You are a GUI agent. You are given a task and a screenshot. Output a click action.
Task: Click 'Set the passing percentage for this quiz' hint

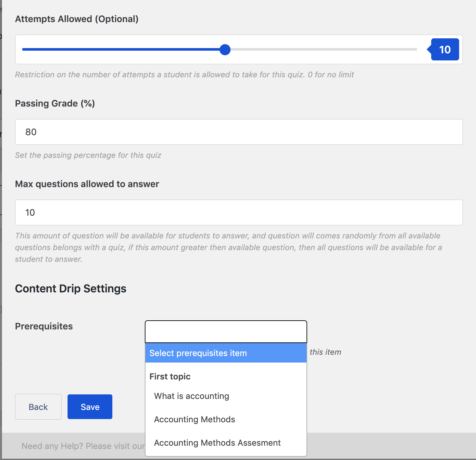88,155
